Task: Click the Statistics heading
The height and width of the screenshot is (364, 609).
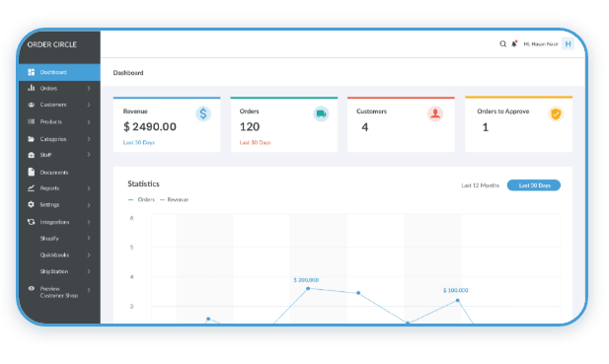Action: coord(144,183)
